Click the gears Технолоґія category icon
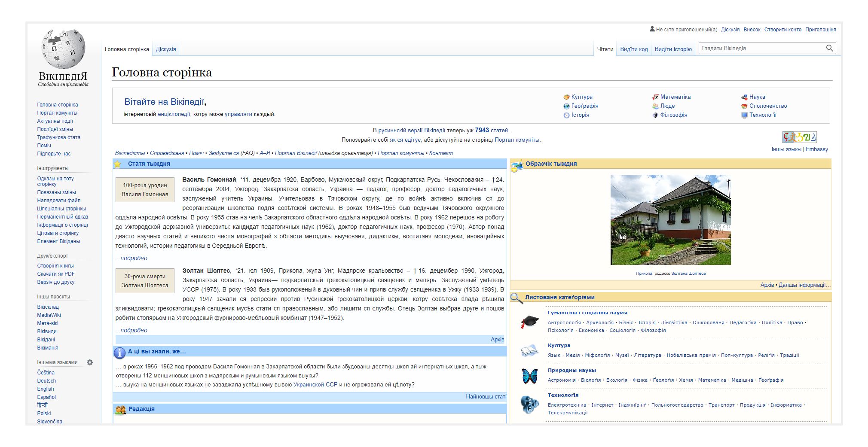Viewport: 868px width, 447px height. [529, 404]
